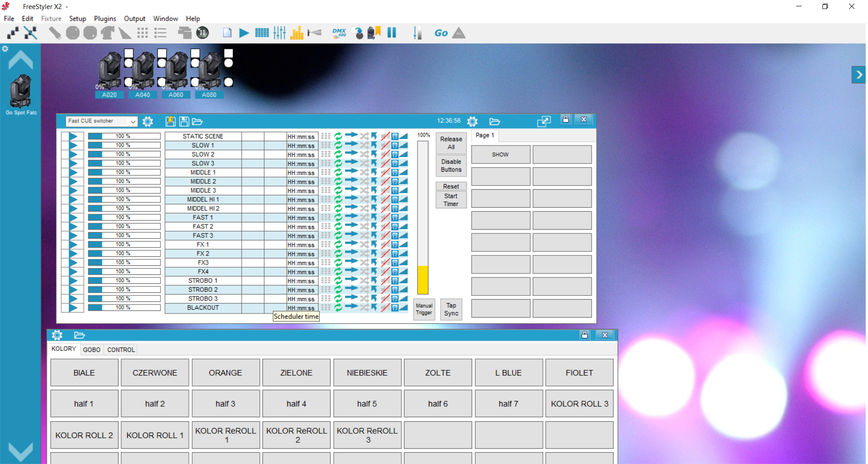Toggle loop for the SLOW 1 cue

click(338, 145)
